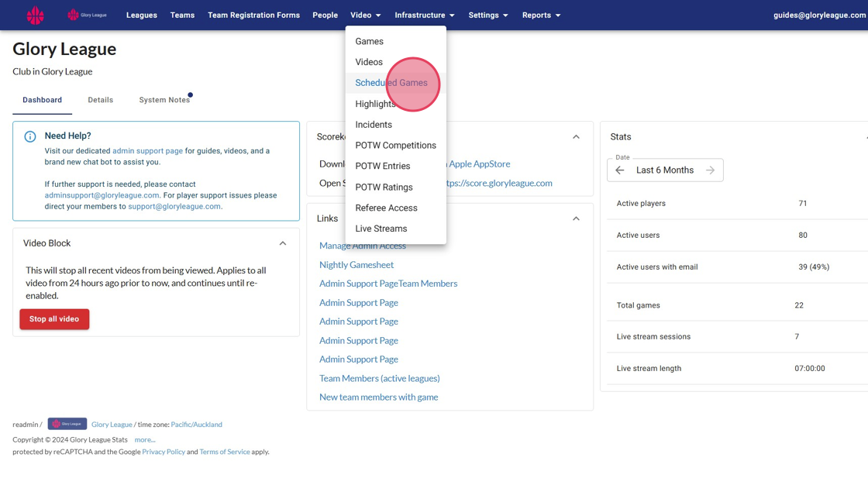Select POTW Ratings menu entry

396,187
